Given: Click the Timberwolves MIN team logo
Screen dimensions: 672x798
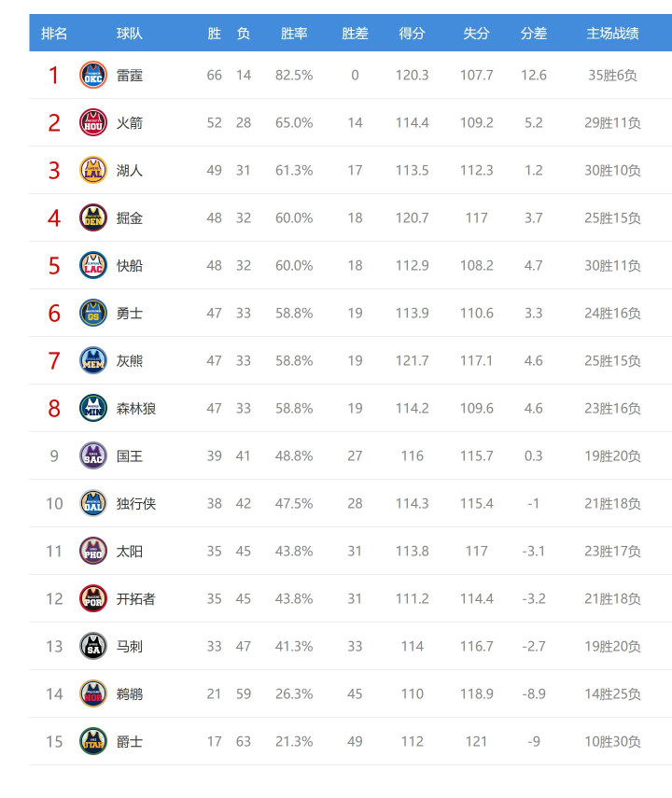Looking at the screenshot, I should tap(93, 408).
